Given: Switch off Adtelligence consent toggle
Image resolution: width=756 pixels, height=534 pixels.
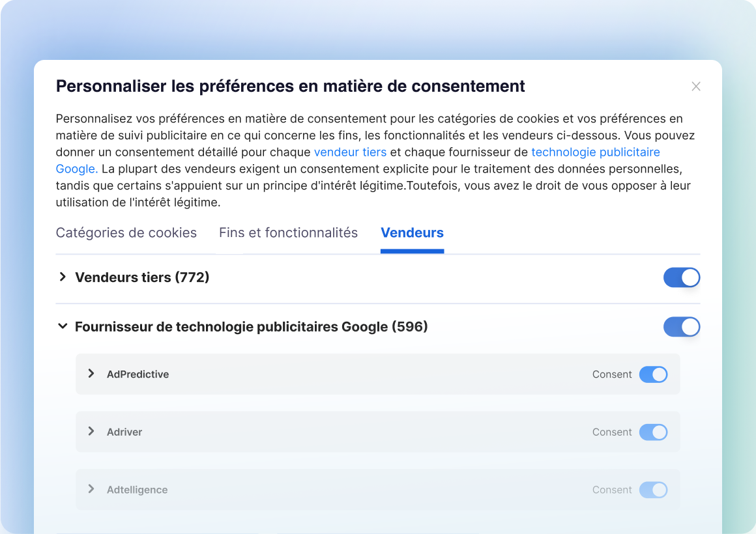Looking at the screenshot, I should point(653,490).
